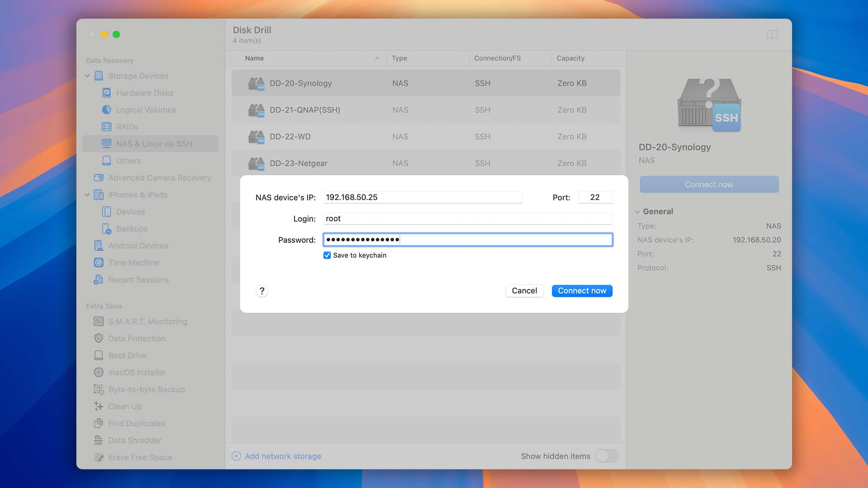
Task: Click the Cancel button in the dialog
Action: 524,291
